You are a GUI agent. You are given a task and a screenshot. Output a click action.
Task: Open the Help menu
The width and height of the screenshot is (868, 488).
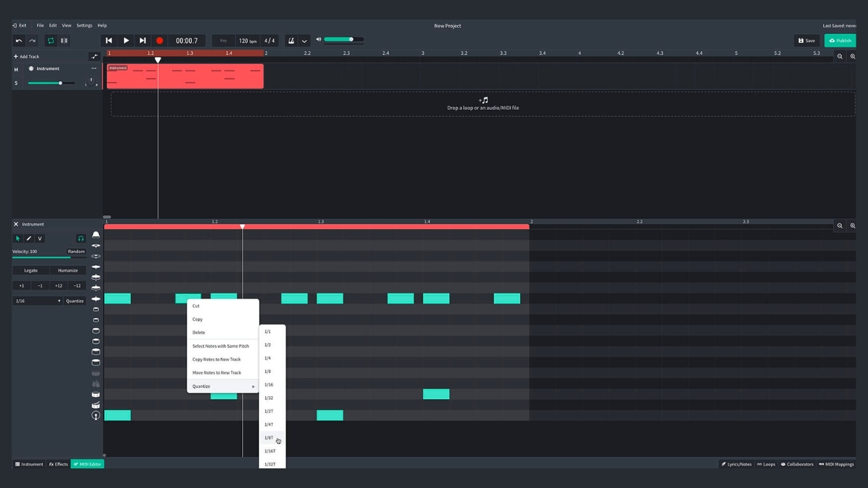click(102, 26)
